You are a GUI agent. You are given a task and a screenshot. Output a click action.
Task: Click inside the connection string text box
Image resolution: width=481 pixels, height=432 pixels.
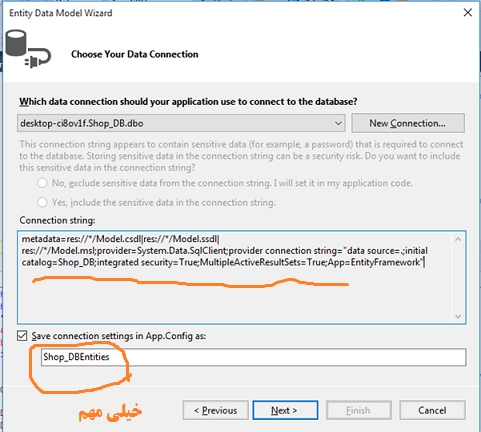[235, 277]
